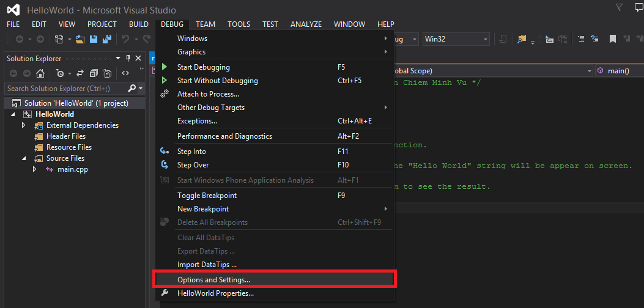Click the Visual Studio logo icon
Viewport: 644px width, 308px height.
14,10
